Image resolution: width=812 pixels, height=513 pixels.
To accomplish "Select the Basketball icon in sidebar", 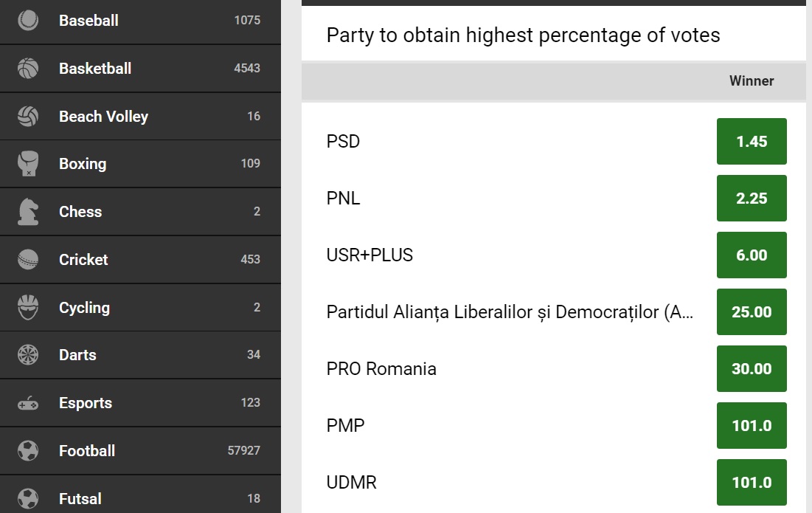I will [x=28, y=69].
